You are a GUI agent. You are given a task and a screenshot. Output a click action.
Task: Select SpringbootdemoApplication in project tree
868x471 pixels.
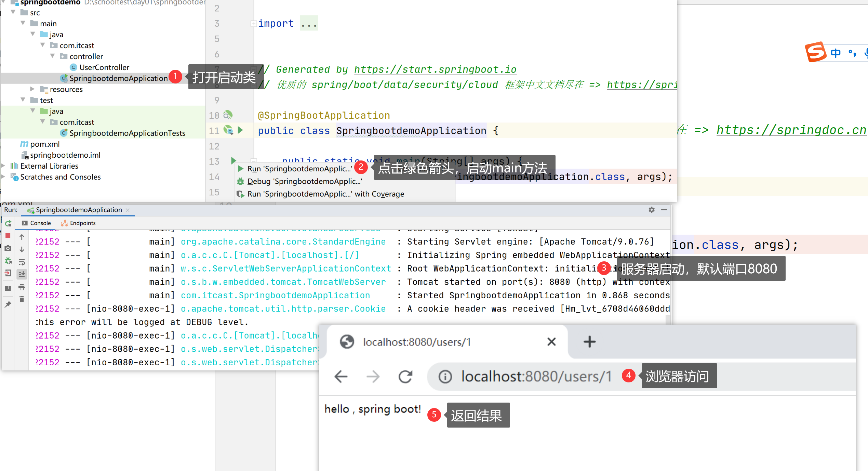[114, 78]
